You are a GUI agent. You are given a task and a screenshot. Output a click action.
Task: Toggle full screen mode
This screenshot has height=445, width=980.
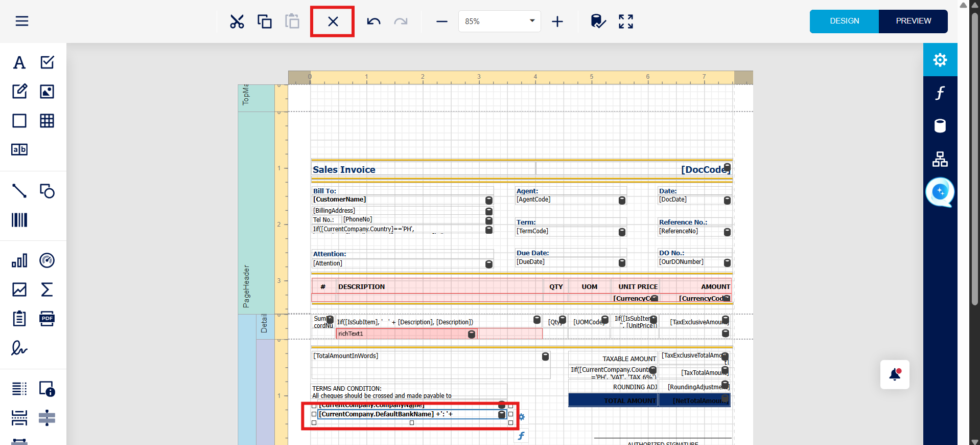[625, 21]
